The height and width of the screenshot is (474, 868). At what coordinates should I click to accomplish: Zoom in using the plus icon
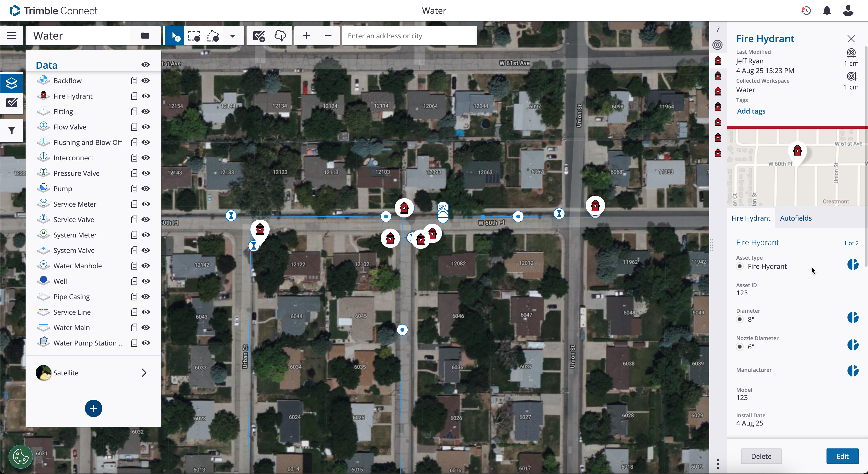click(306, 36)
